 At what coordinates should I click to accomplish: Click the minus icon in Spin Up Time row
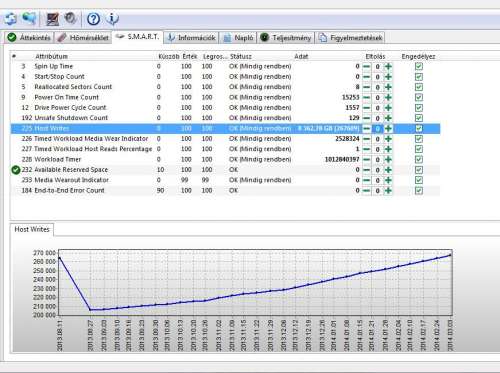pos(366,67)
